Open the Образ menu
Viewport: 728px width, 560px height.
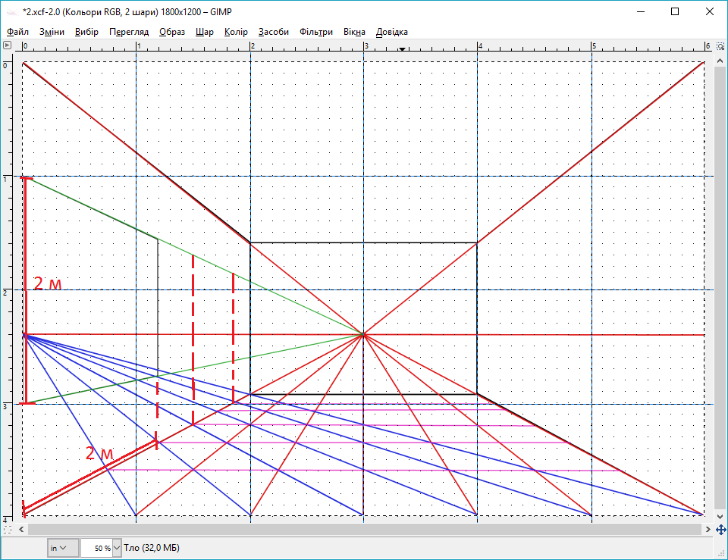coord(172,32)
